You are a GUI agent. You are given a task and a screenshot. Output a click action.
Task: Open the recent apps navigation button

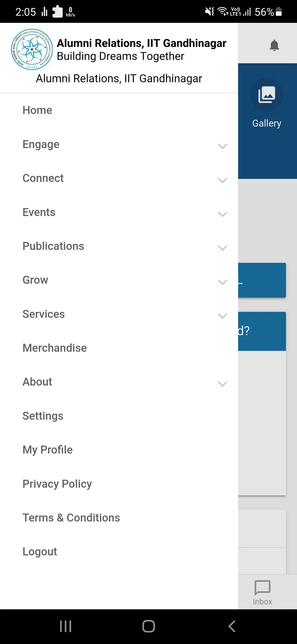(x=65, y=626)
